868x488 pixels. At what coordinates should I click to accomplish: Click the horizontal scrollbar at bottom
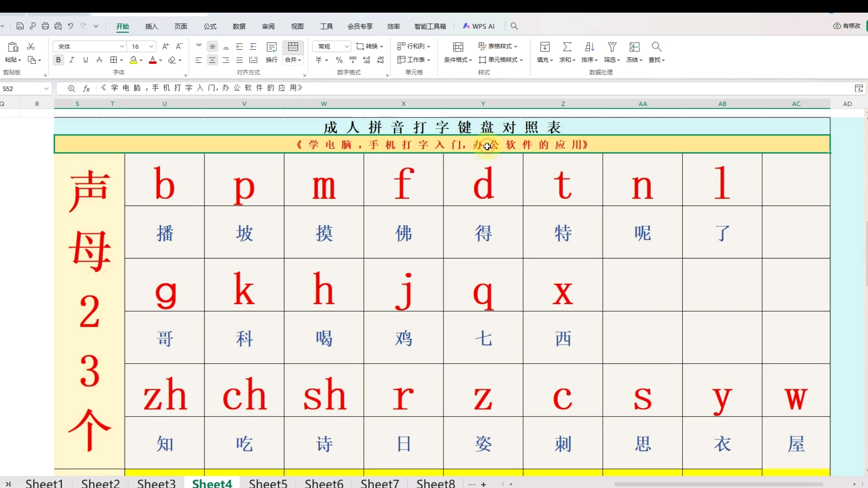(718, 484)
